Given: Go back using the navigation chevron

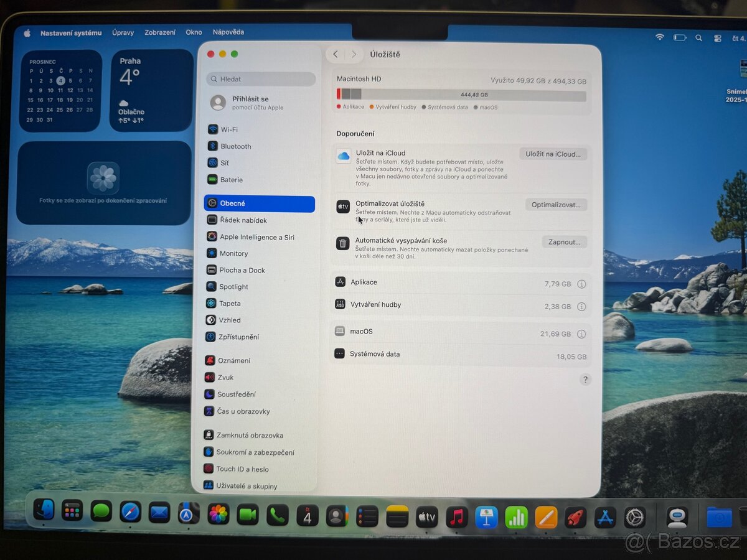Looking at the screenshot, I should (x=335, y=54).
